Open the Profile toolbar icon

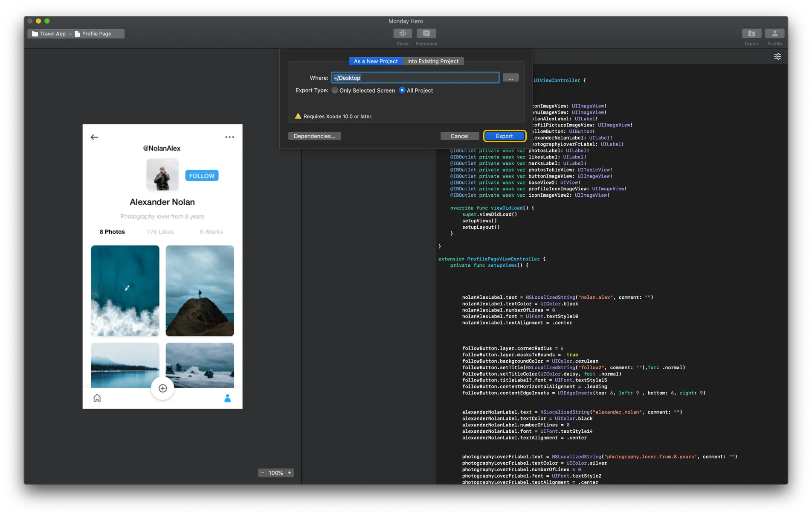click(774, 34)
